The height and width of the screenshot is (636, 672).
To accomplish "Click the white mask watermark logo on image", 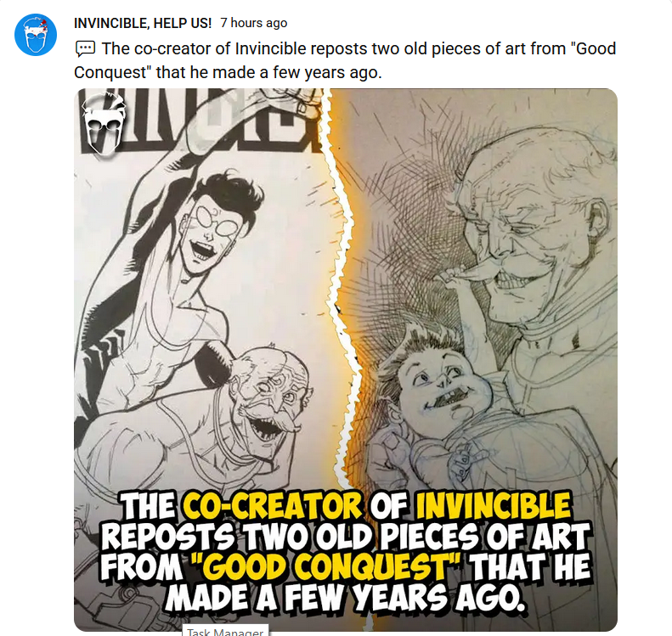I will pos(104,125).
